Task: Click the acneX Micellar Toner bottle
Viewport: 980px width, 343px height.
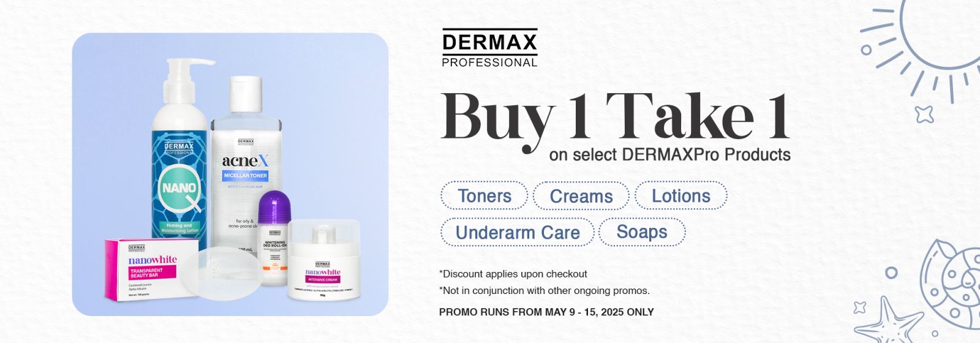Action: (x=245, y=165)
